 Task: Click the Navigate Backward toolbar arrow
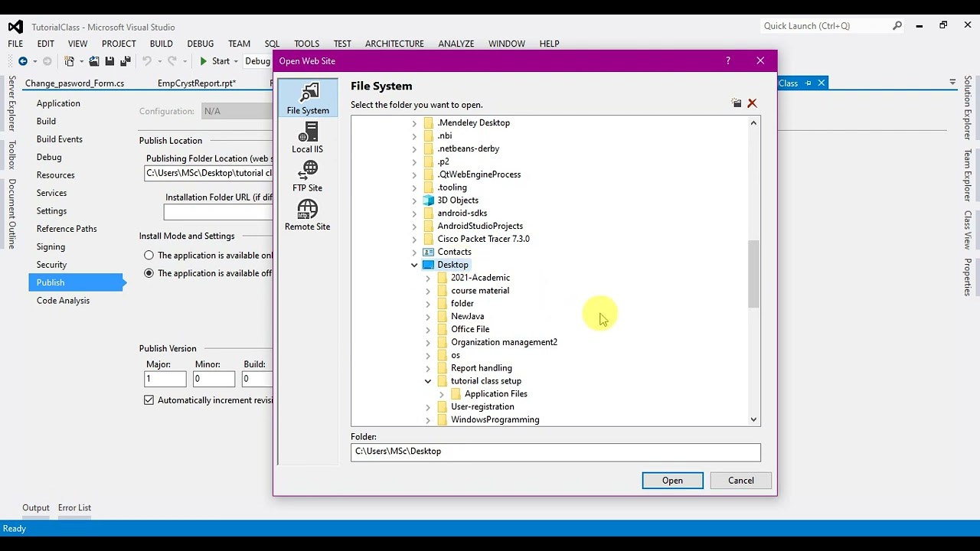pyautogui.click(x=23, y=61)
